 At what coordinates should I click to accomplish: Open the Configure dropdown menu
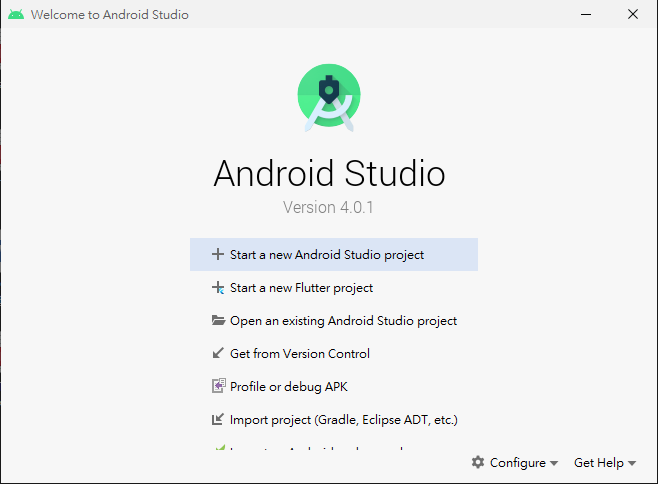click(x=514, y=463)
